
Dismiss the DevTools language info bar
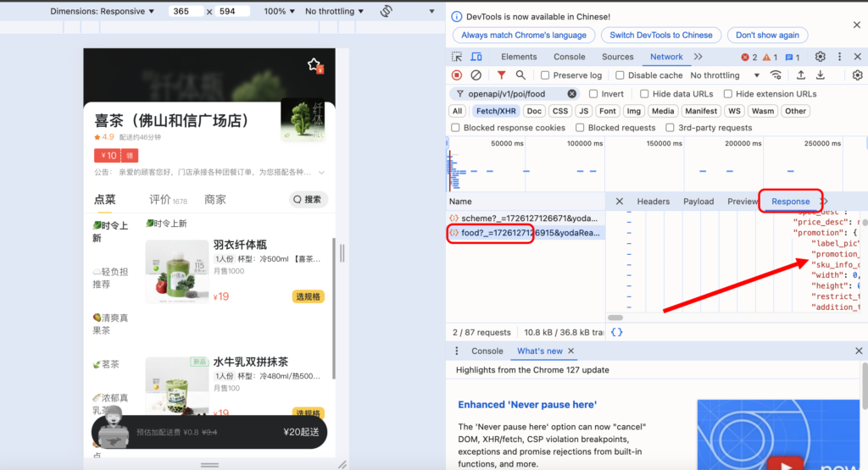857,25
